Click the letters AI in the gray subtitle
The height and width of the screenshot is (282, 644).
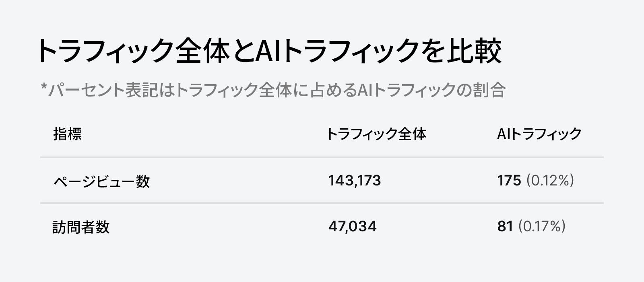365,90
